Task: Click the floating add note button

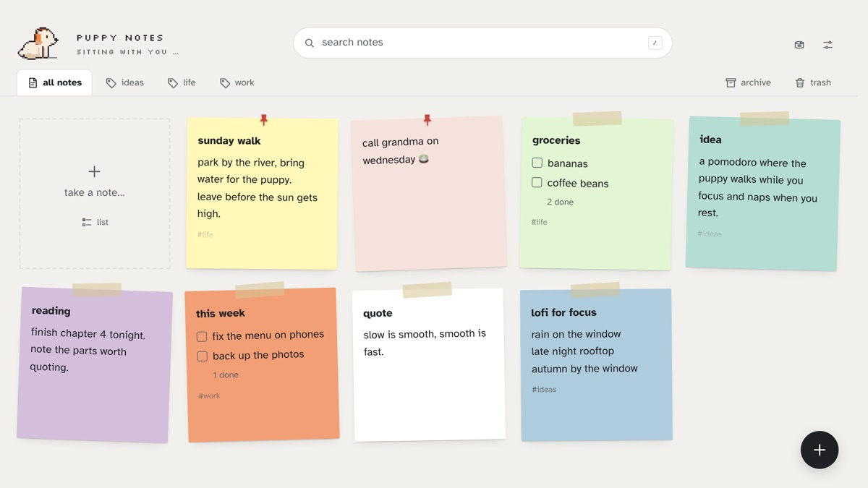Action: (819, 450)
